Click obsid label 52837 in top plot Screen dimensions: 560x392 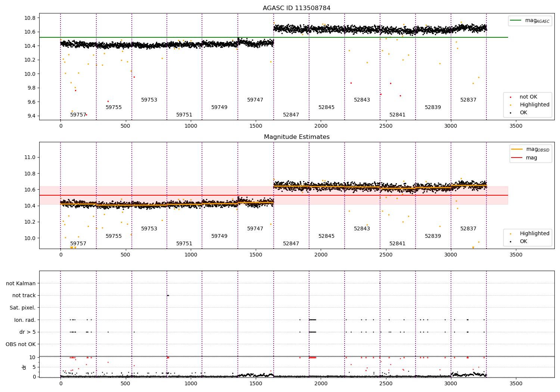pyautogui.click(x=468, y=100)
